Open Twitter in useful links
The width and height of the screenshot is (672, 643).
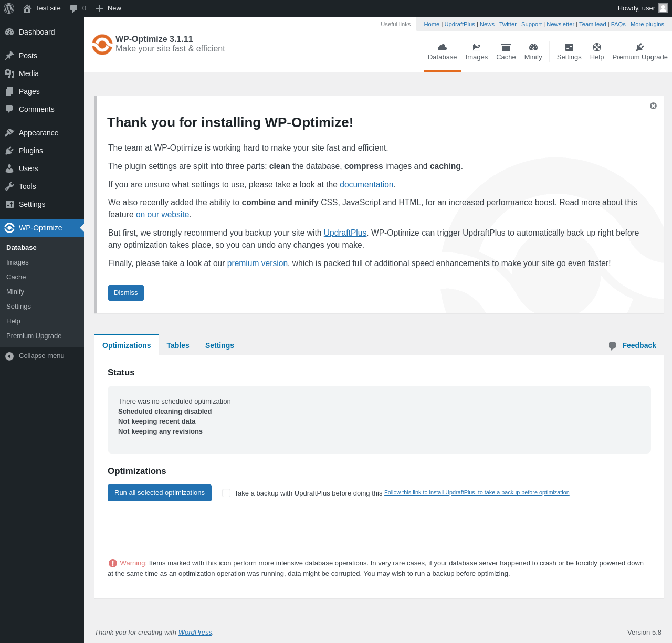coord(508,24)
